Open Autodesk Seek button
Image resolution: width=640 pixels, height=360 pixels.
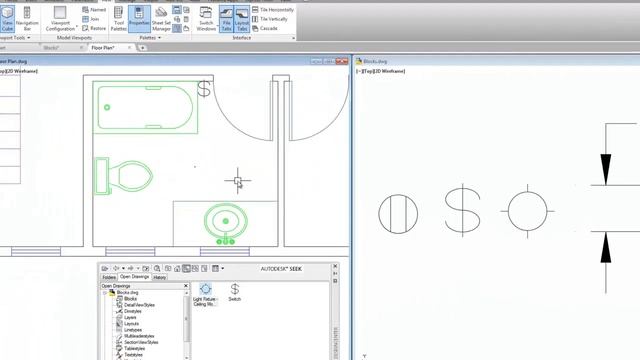[x=281, y=269]
